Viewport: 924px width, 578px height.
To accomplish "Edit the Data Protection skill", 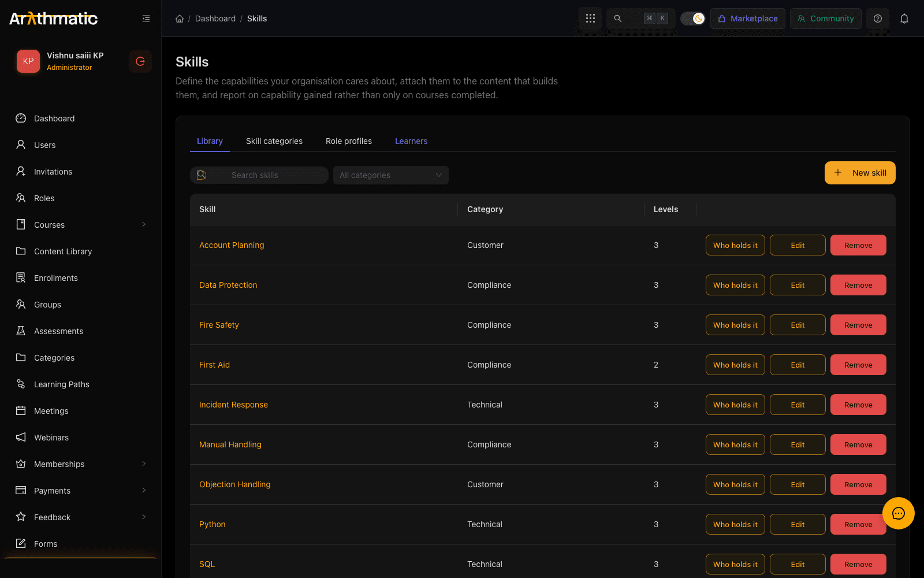I will (x=798, y=285).
